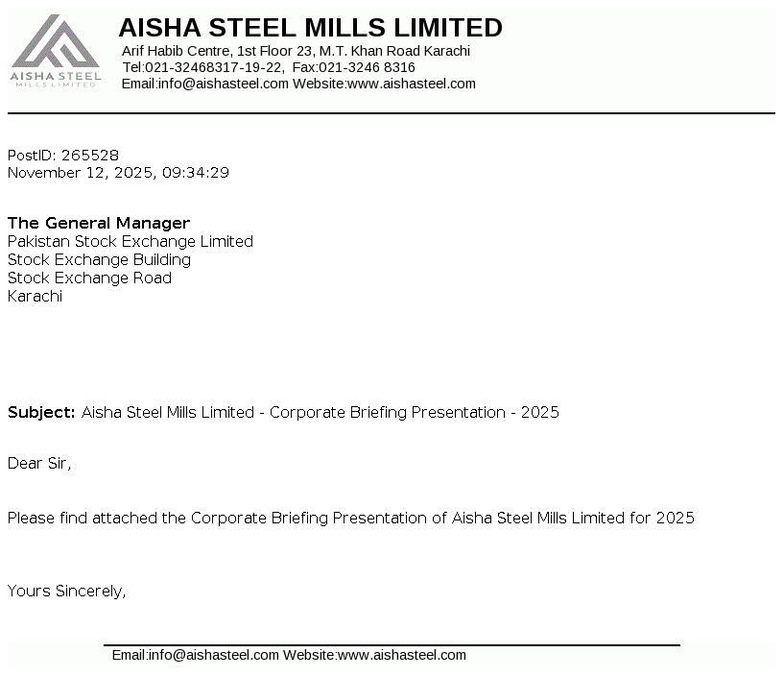Click the 'Please find attached' body sentence
This screenshot has height=677, width=784.
[x=350, y=518]
